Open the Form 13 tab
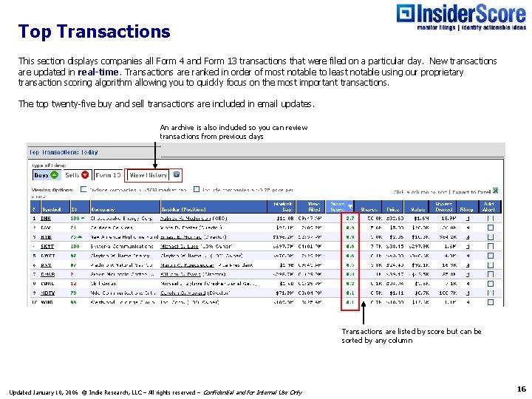This screenshot has width=532, height=399. coord(108,175)
